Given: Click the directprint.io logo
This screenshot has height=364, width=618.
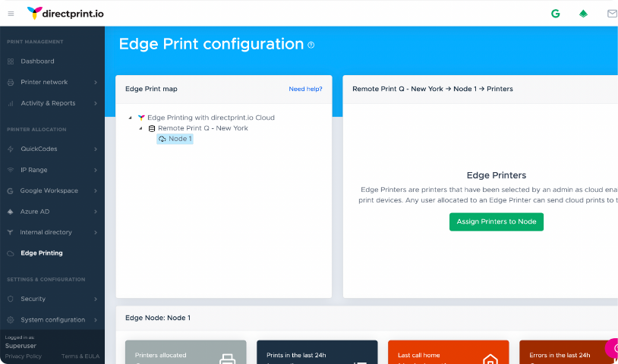Looking at the screenshot, I should click(65, 13).
